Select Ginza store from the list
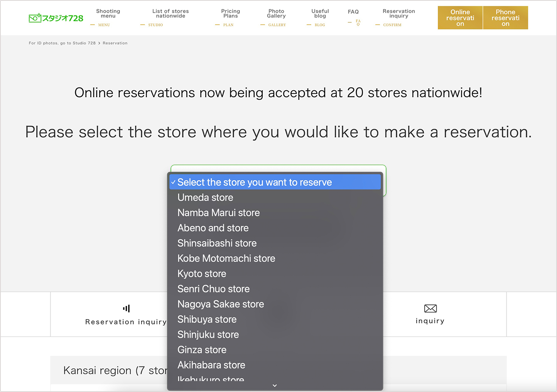Screen dimensions: 557x392 coord(201,350)
